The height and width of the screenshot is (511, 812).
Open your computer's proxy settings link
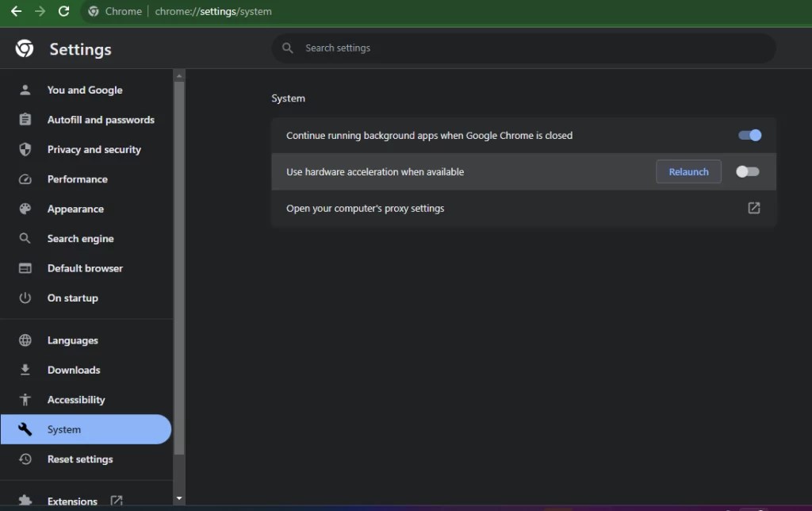click(753, 208)
